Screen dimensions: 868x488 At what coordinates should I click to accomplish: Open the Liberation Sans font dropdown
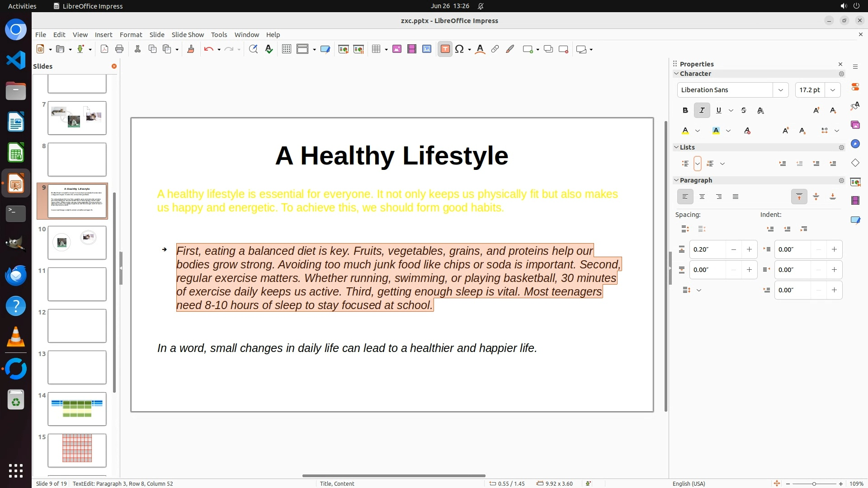[780, 90]
